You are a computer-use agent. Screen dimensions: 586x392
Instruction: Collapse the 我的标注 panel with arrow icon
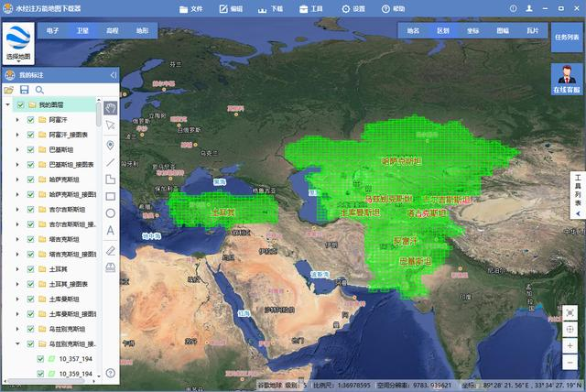pyautogui.click(x=114, y=75)
